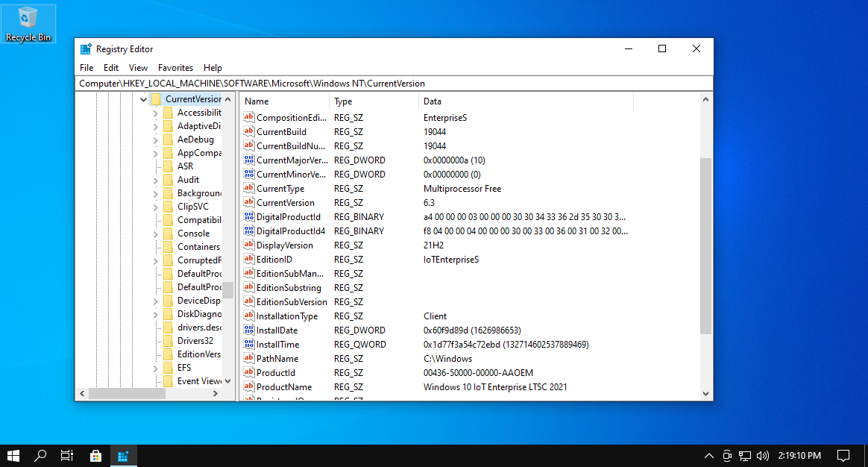Image resolution: width=868 pixels, height=467 pixels.
Task: Click the DigitalProductId4 binary value icon
Action: (x=249, y=231)
